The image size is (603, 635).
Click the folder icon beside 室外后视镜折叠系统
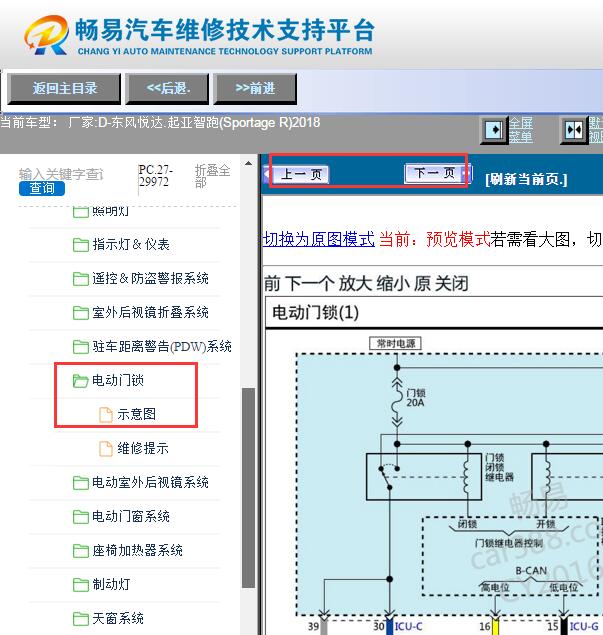[x=81, y=313]
